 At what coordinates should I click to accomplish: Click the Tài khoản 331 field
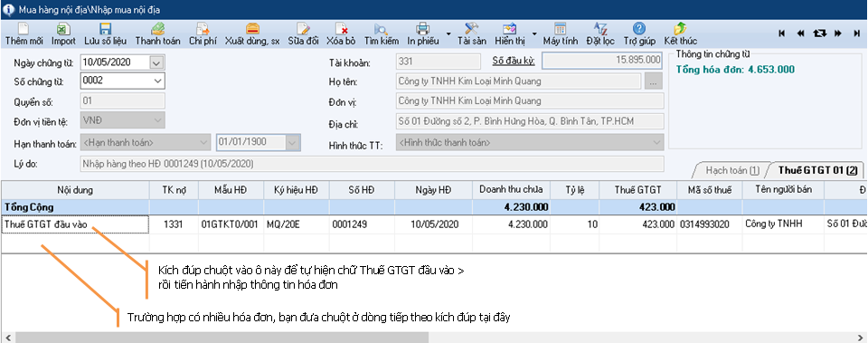point(439,62)
